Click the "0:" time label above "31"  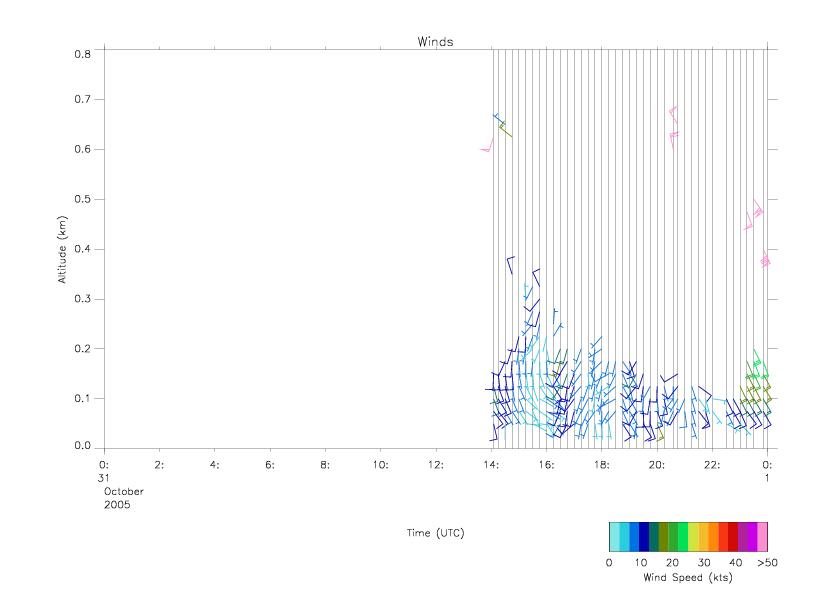tap(104, 465)
